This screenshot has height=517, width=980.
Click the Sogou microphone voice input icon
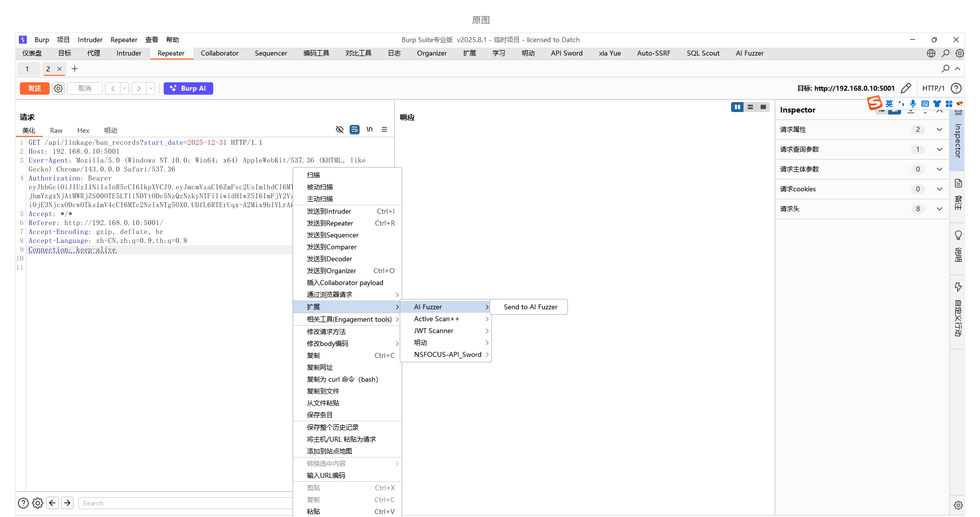coord(913,104)
